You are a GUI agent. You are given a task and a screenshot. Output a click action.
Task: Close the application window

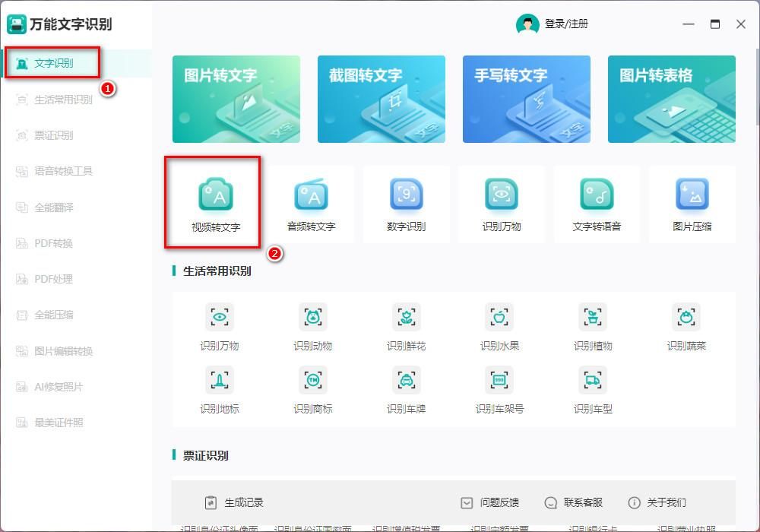(x=740, y=24)
